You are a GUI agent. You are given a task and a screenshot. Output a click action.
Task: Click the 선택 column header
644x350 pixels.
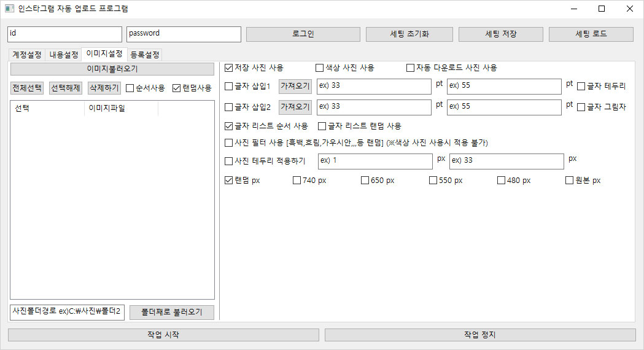point(48,109)
